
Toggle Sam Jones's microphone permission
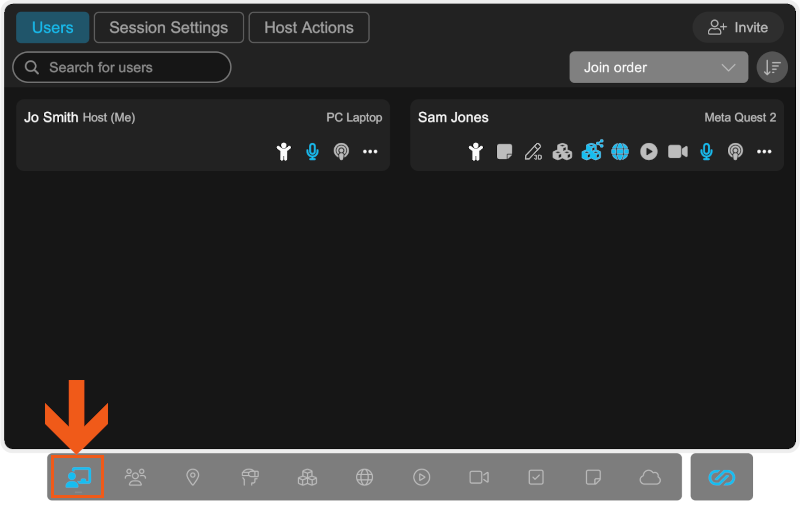click(x=706, y=152)
